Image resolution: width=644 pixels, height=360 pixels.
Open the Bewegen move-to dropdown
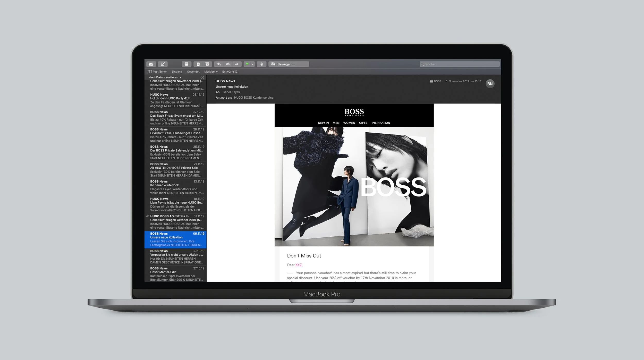coord(289,64)
